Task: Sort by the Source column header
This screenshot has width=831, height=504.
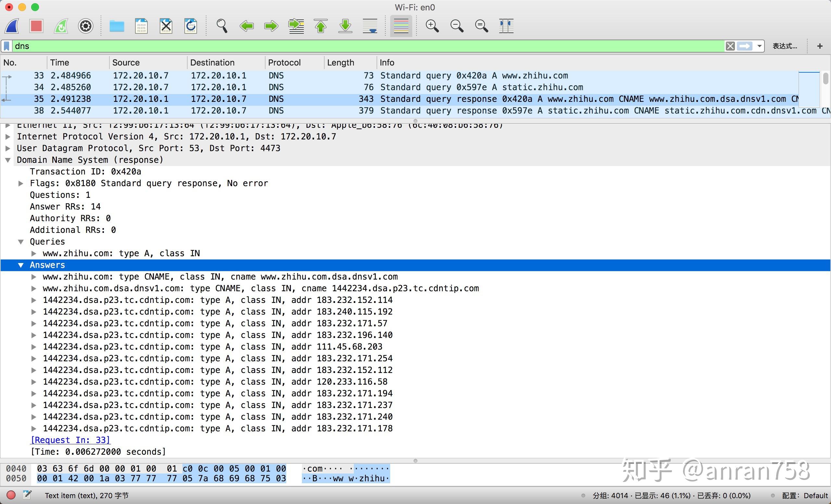Action: click(x=148, y=63)
